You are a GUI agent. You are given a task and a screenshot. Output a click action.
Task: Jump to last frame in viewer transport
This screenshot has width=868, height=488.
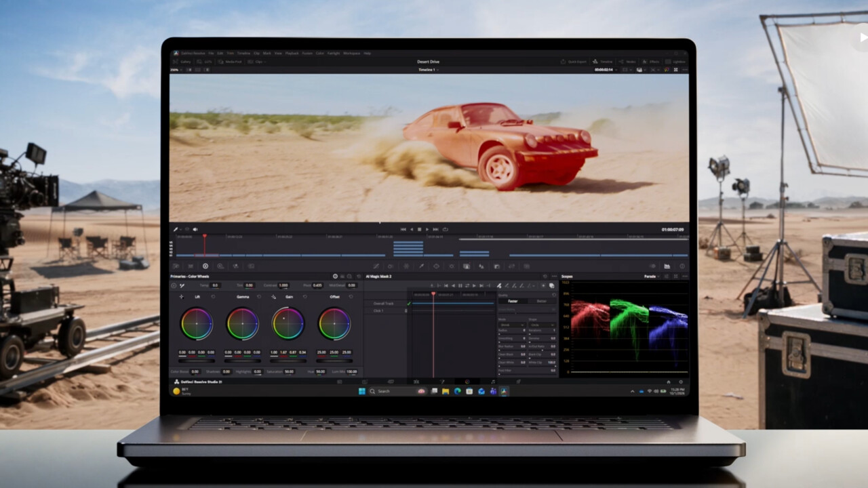coord(435,229)
